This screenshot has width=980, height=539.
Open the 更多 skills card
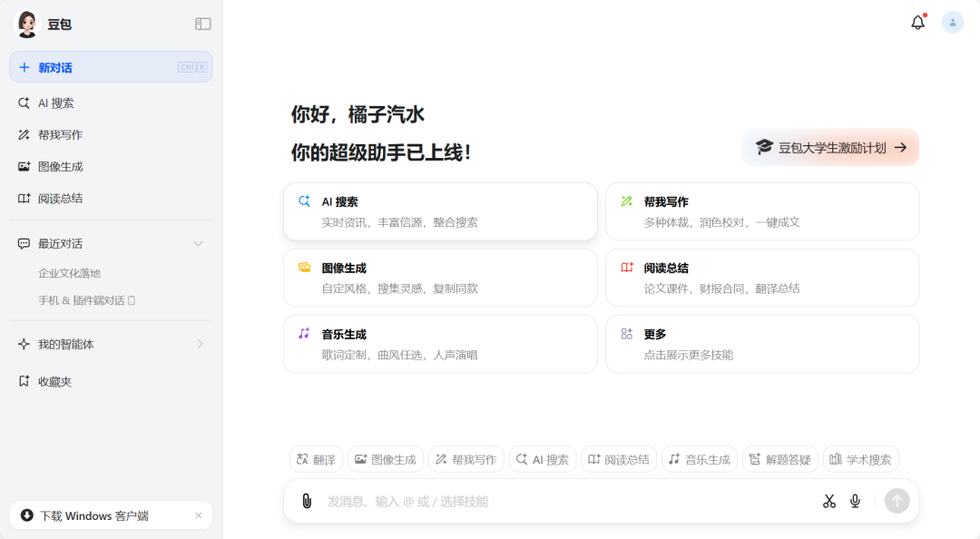(x=762, y=344)
